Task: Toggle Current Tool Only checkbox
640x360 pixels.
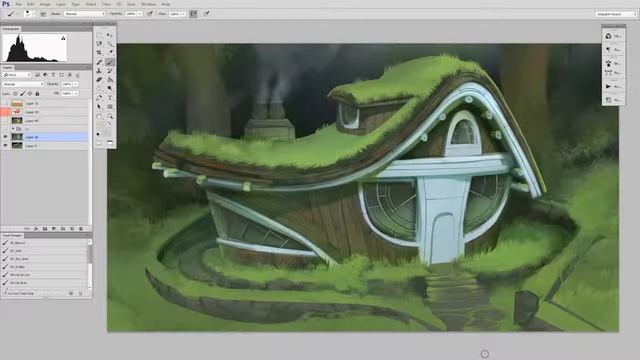Action: coord(5,293)
